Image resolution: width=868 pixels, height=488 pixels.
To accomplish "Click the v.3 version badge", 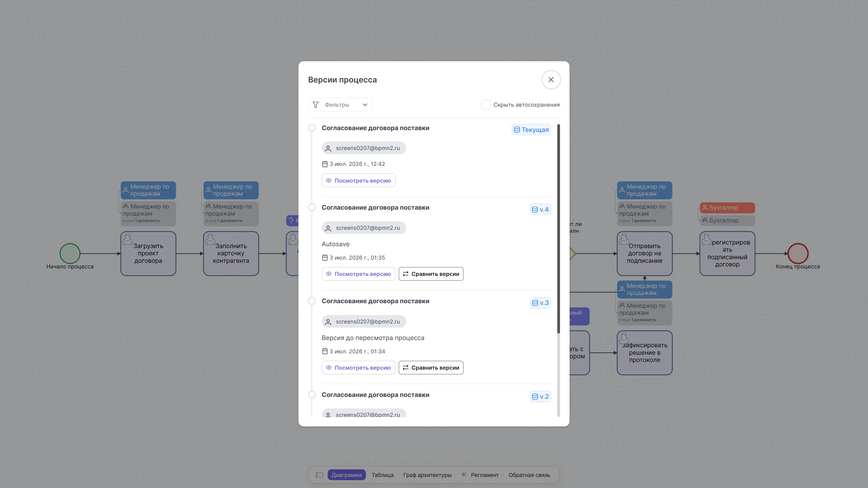I will [x=540, y=303].
